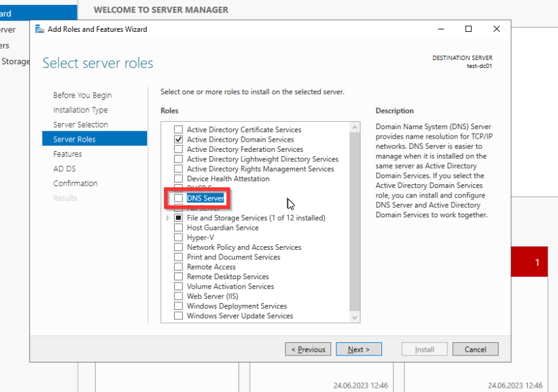Select Server Roles step

95,139
